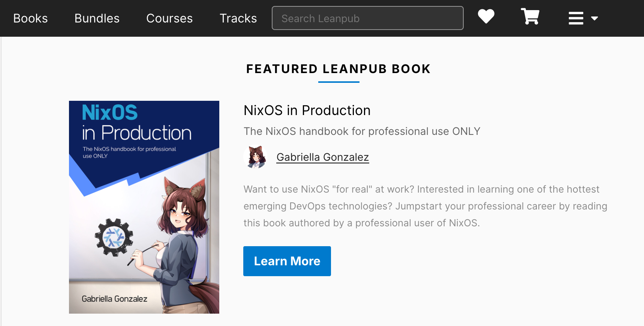
Task: Click the Featured Leanpub Book heading
Action: (x=338, y=69)
